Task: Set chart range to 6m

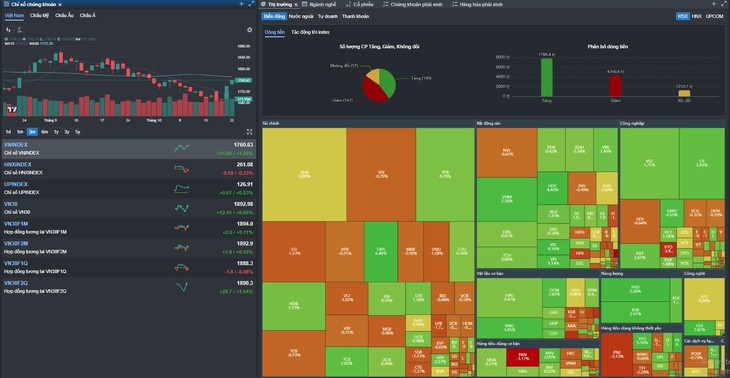Action: (44, 132)
